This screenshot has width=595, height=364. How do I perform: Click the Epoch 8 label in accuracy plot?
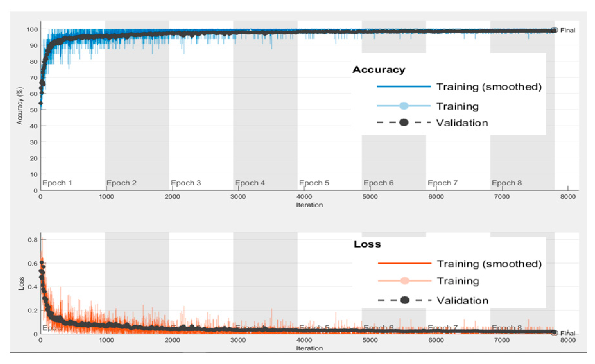pyautogui.click(x=507, y=183)
